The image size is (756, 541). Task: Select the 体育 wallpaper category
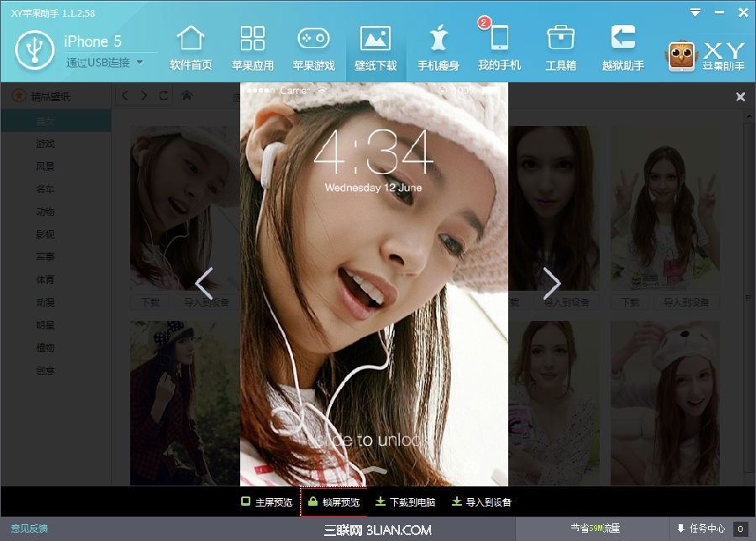coord(45,280)
